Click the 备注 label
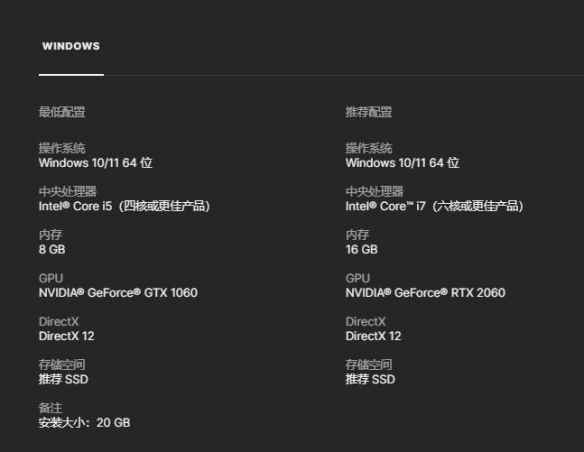 (51, 408)
